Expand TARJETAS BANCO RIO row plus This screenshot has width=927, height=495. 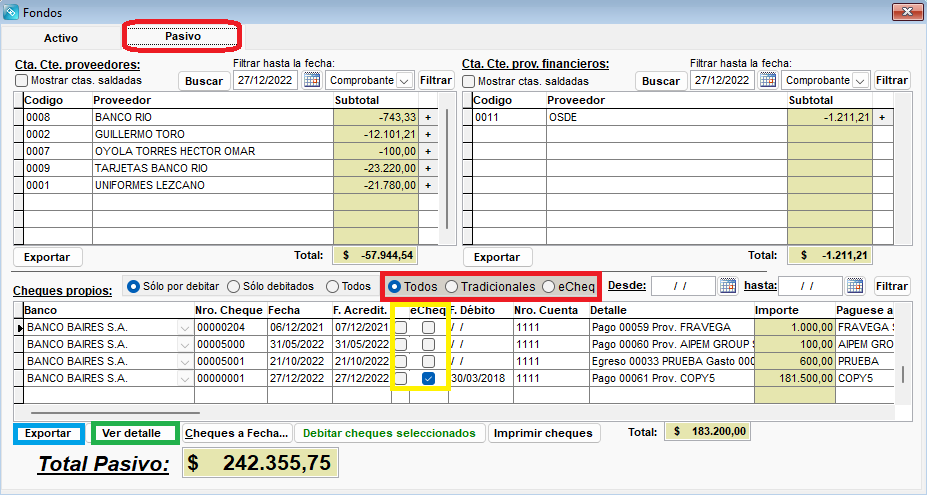(428, 169)
